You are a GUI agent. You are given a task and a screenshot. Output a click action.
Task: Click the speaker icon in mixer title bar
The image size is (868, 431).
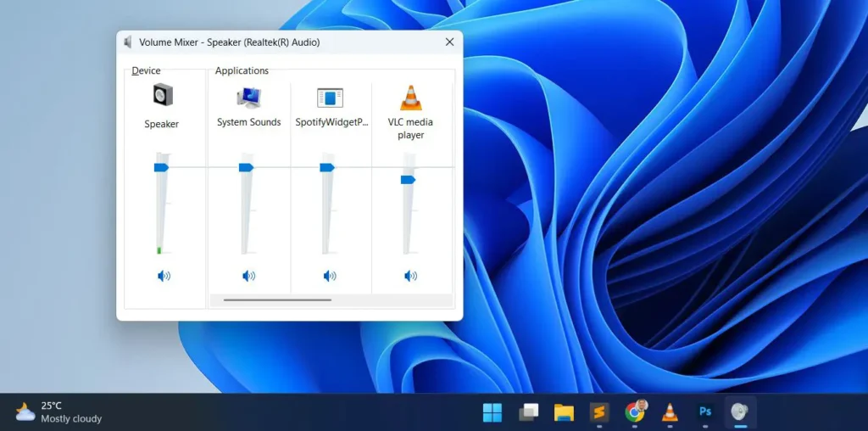128,42
